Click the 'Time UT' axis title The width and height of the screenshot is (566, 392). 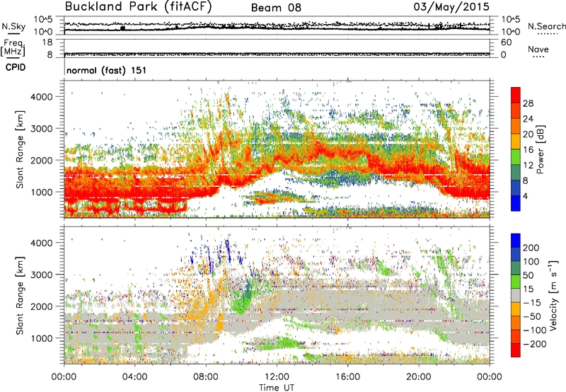[277, 388]
